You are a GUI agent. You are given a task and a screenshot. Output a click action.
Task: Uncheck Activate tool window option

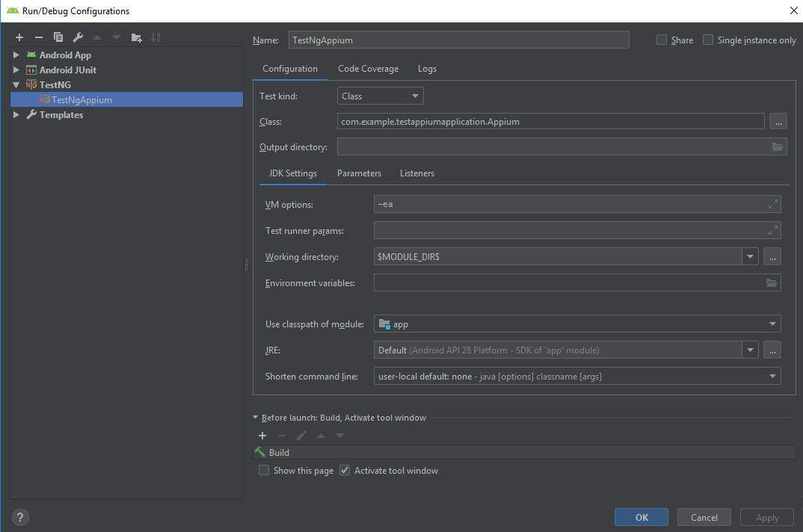coord(345,470)
